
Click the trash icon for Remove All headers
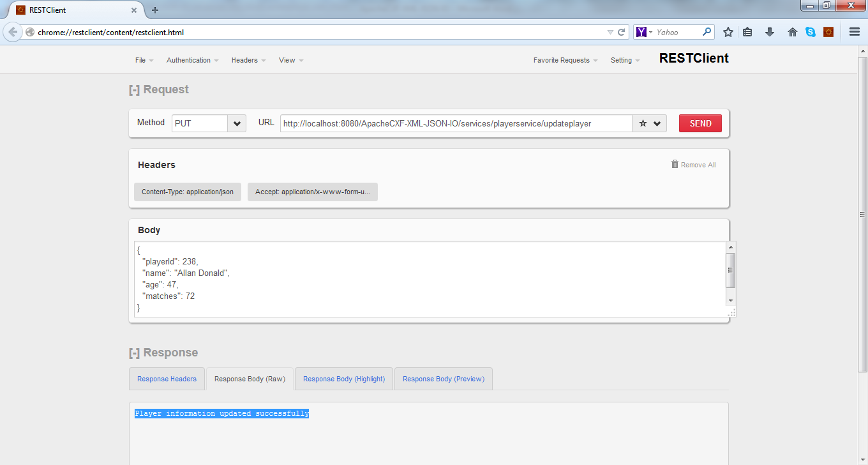(x=675, y=164)
